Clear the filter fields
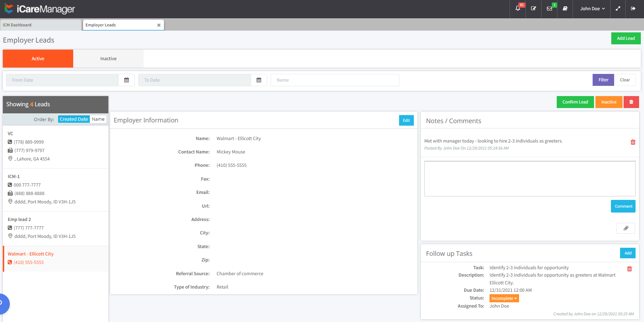Image resolution: width=644 pixels, height=322 pixels. pyautogui.click(x=625, y=80)
